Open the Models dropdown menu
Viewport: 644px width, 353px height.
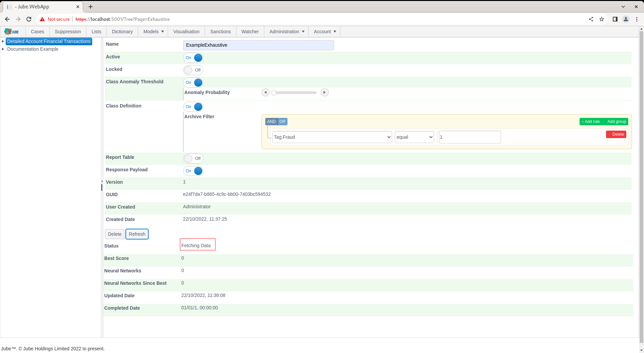[x=154, y=32]
